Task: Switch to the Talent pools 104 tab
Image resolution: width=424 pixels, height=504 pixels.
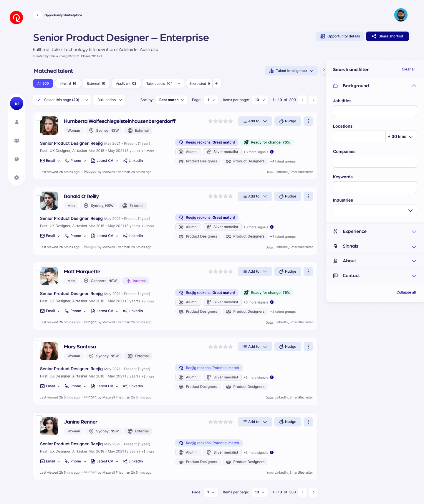Action: coord(159,83)
